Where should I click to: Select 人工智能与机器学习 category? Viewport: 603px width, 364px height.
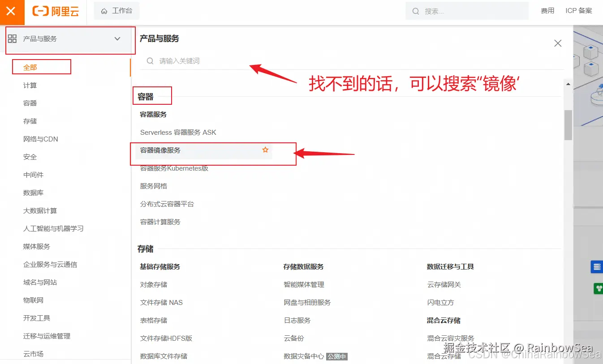53,228
